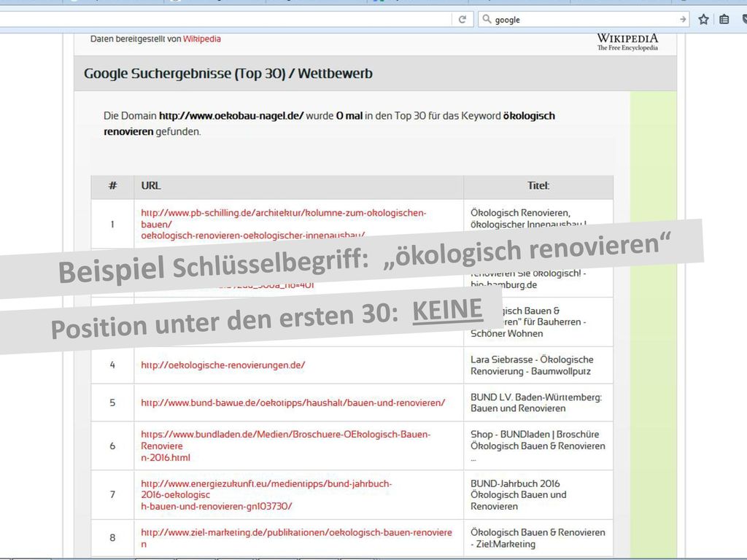Click the bold "0 mal" text

349,116
